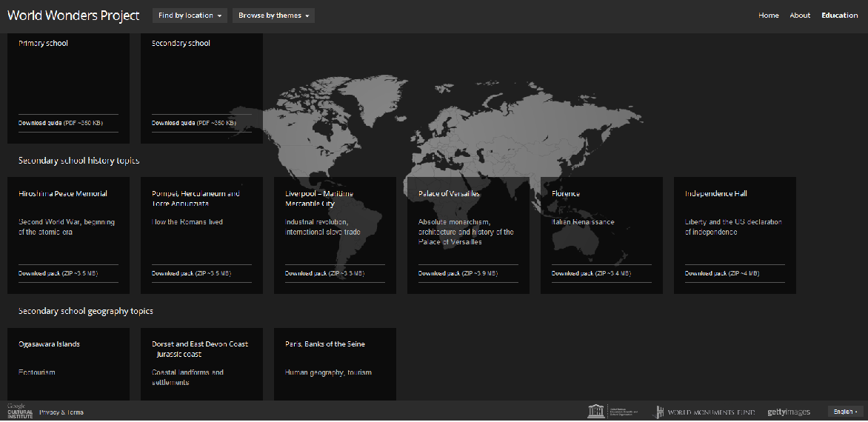
Task: Click the Florence card title
Action: pos(566,193)
